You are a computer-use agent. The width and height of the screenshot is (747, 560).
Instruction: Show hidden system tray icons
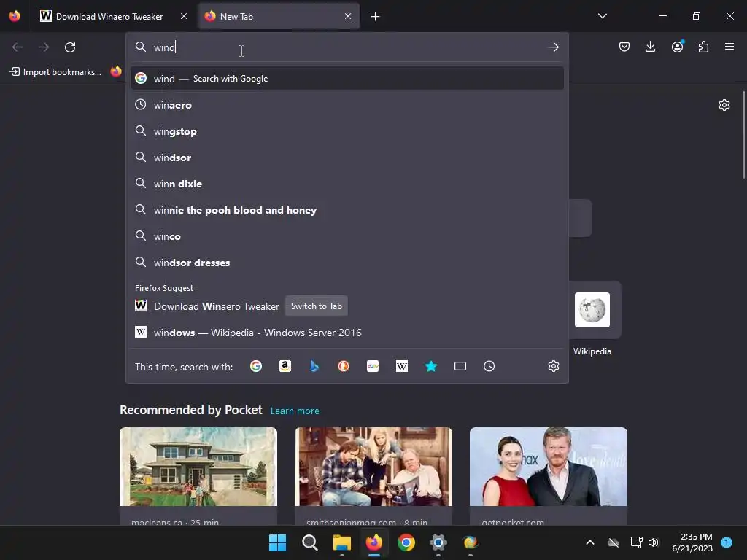[x=589, y=542]
